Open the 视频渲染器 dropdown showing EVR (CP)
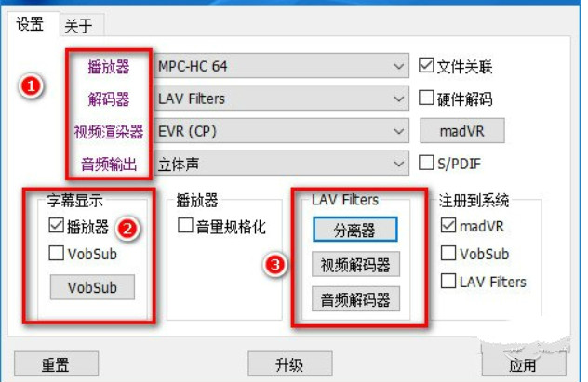This screenshot has width=588, height=382. tap(281, 131)
